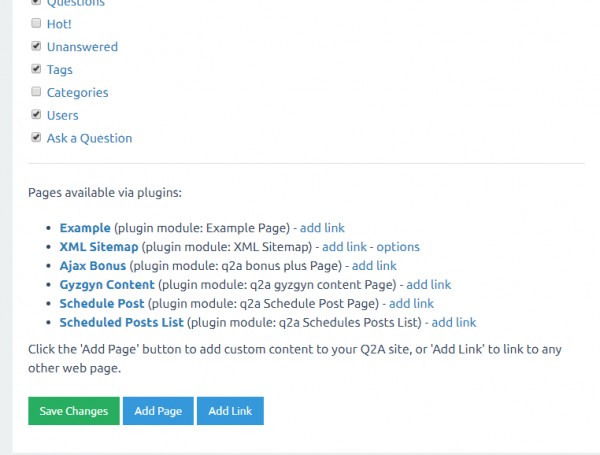Screen dimensions: 600x455
Task: Click options next to XML Sitemap
Action: (x=398, y=247)
